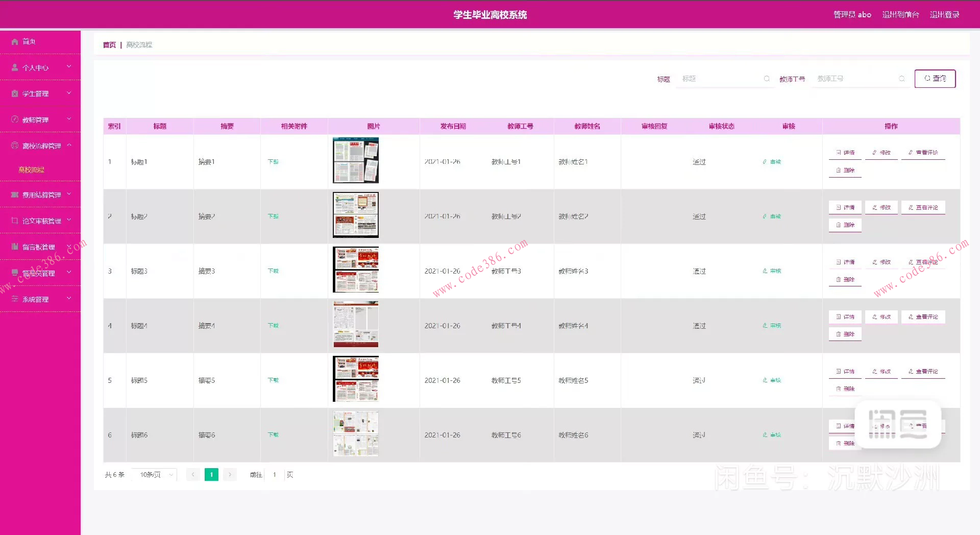The image size is (980, 535).
Task: Expand the 管理员管理 sidebar menu
Action: click(40, 273)
